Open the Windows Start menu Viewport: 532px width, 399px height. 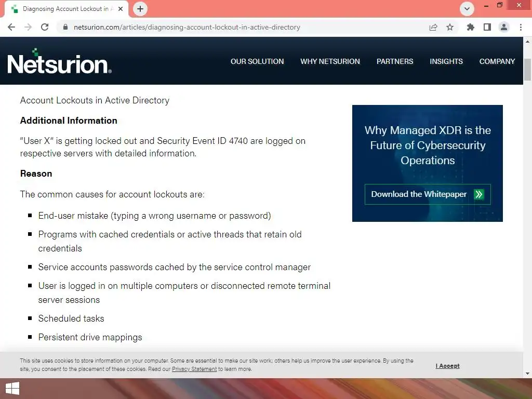(12, 389)
